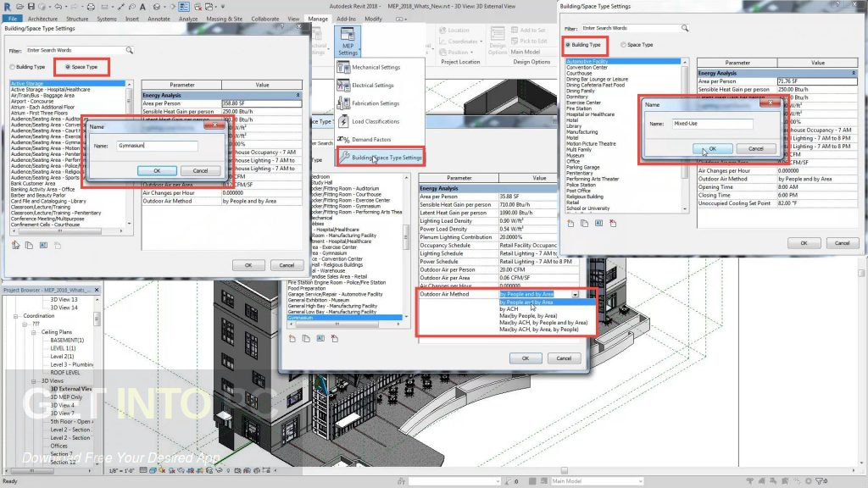Click the Name field containing Gymnasium
The width and height of the screenshot is (868, 488).
click(157, 146)
